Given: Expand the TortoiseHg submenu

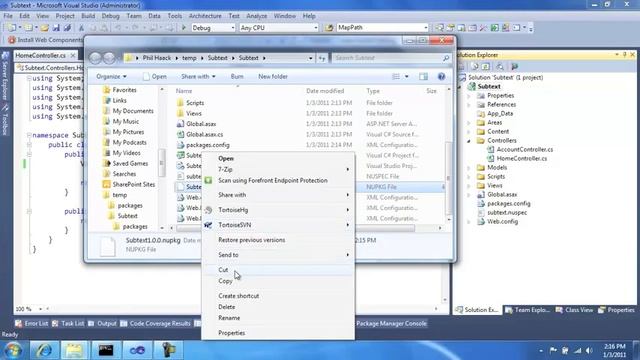Looking at the screenshot, I should pyautogui.click(x=278, y=210).
